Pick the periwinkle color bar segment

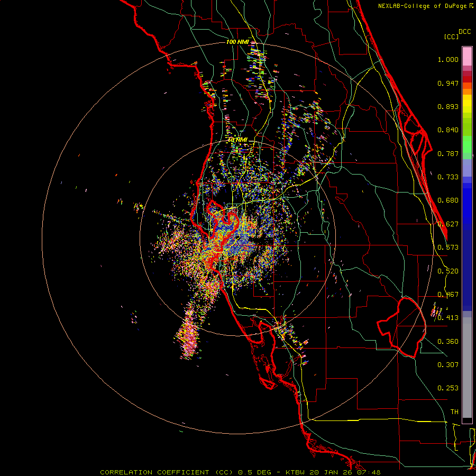pyautogui.click(x=467, y=168)
